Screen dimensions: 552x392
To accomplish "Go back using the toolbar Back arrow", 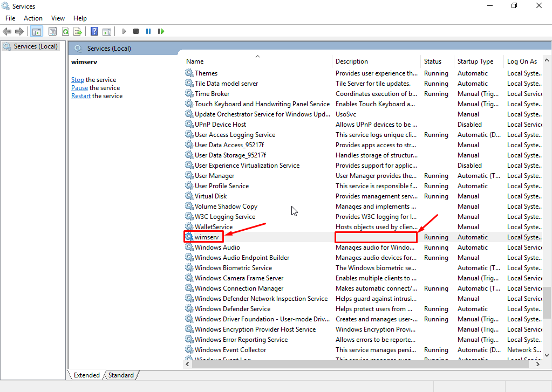I will (7, 31).
